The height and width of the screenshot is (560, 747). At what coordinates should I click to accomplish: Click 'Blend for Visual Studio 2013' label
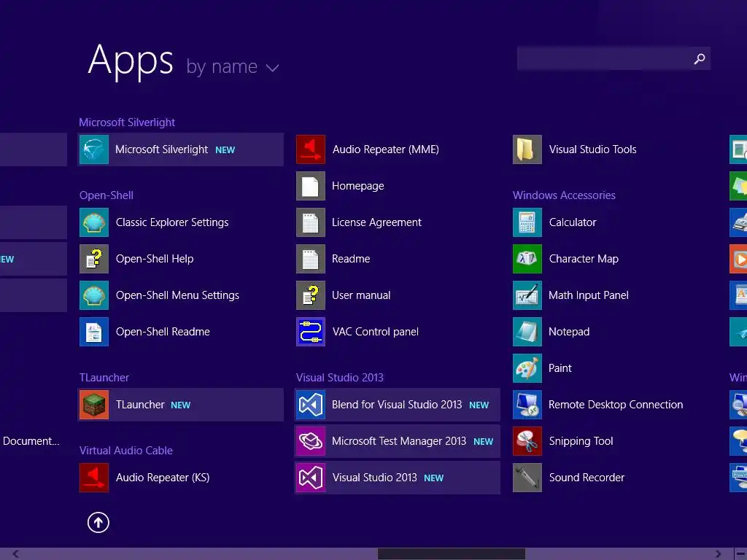point(397,405)
